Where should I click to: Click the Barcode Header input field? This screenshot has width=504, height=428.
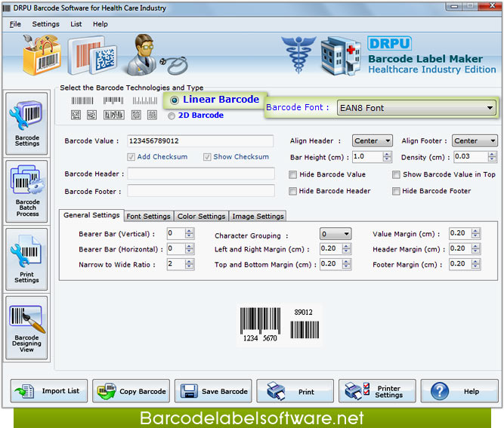coord(201,174)
